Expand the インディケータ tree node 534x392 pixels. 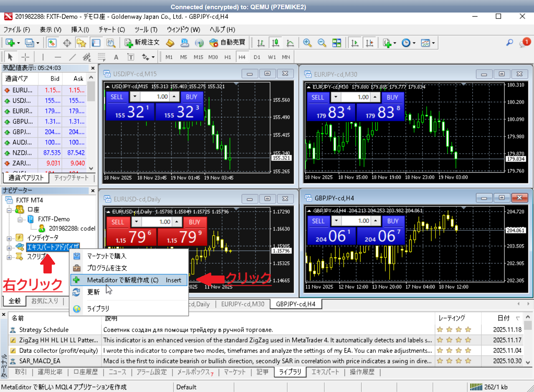point(10,238)
